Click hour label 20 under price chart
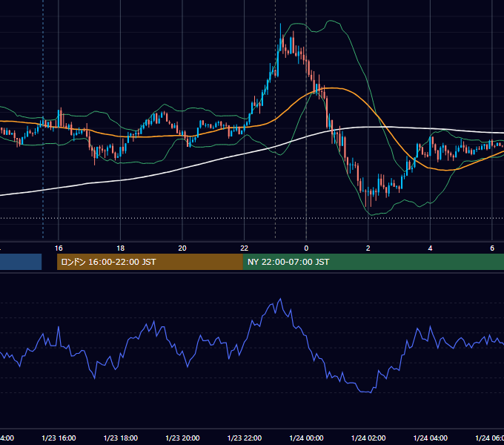The image size is (504, 445). coord(182,248)
